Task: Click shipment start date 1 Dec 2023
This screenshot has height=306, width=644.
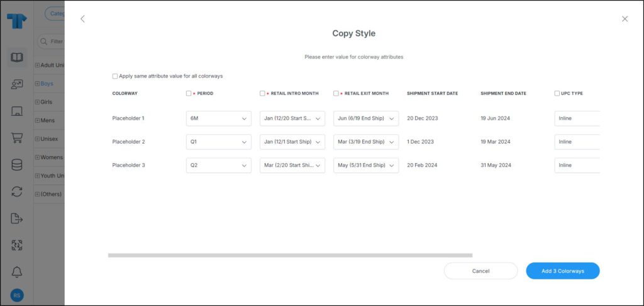Action: pos(421,142)
